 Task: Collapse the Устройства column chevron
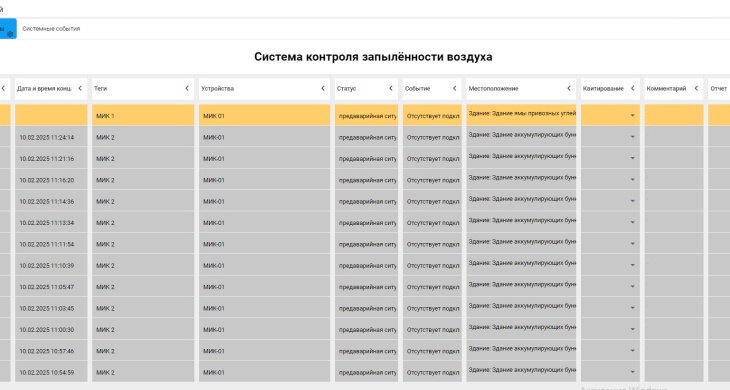point(323,88)
